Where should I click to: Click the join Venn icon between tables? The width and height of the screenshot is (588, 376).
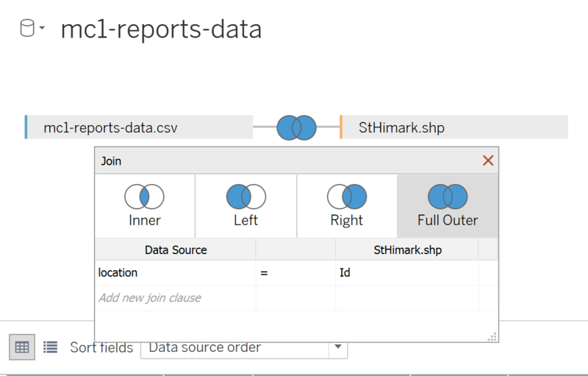tap(296, 127)
